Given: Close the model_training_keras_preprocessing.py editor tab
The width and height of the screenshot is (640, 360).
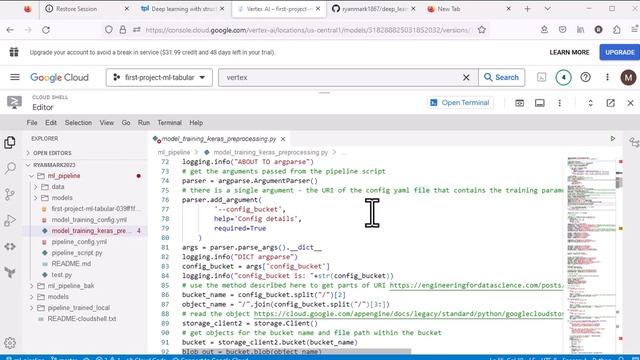Looking at the screenshot, I should pos(283,139).
